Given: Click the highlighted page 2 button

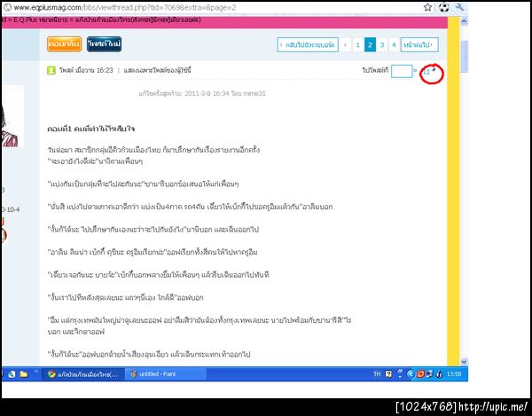Looking at the screenshot, I should coord(370,44).
